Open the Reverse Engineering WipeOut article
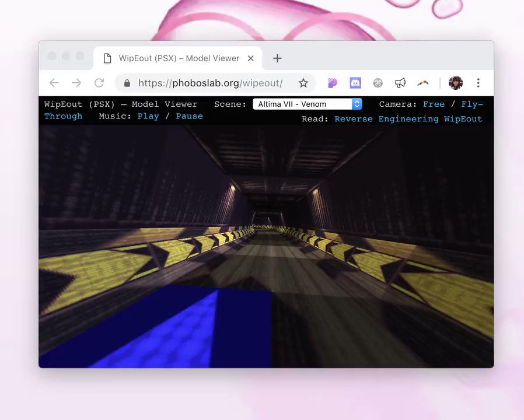This screenshot has height=420, width=524. [x=408, y=119]
